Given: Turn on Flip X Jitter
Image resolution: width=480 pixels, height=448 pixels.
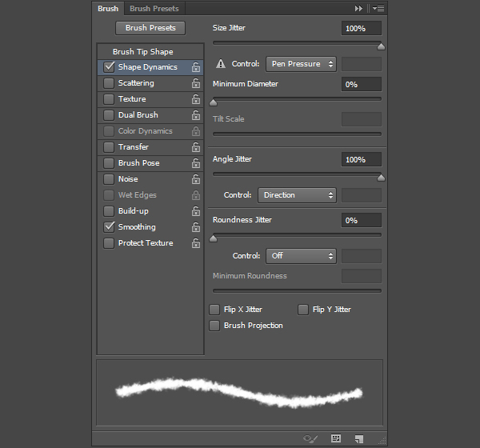Looking at the screenshot, I should (214, 310).
